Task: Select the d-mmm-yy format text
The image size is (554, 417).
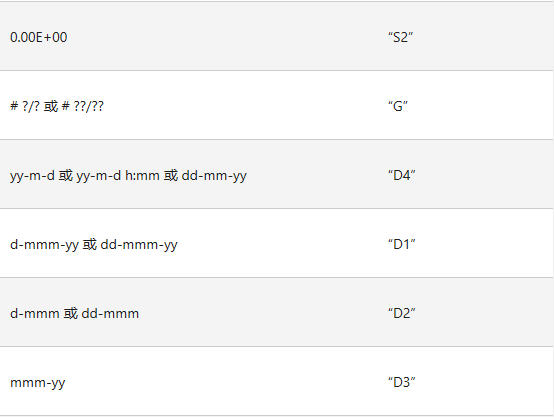Action: (44, 245)
